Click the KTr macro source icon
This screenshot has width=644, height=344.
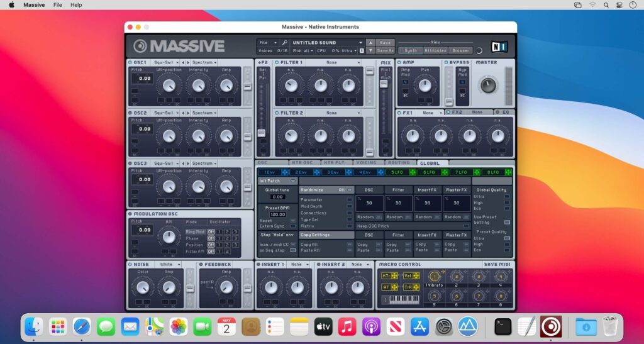(x=390, y=275)
